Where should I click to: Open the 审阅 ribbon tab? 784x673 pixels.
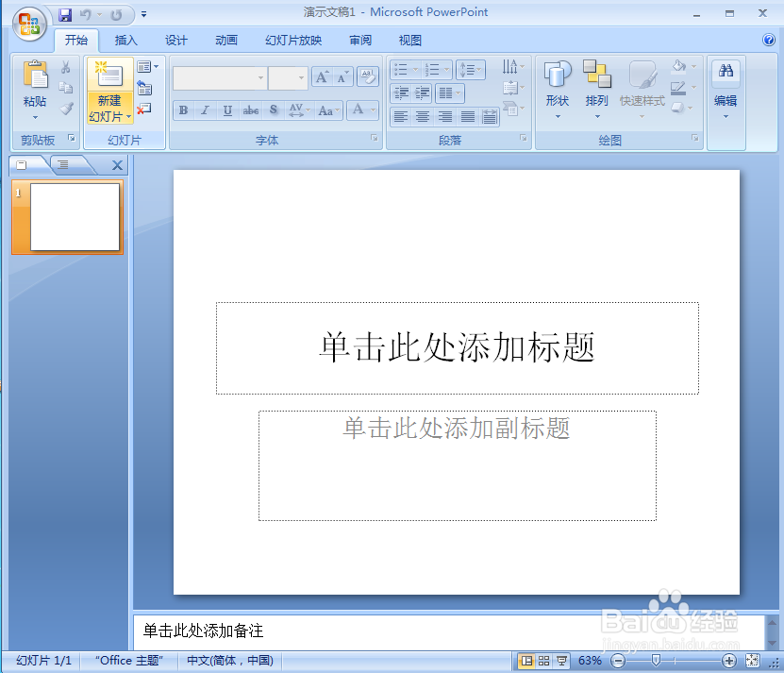(x=360, y=40)
